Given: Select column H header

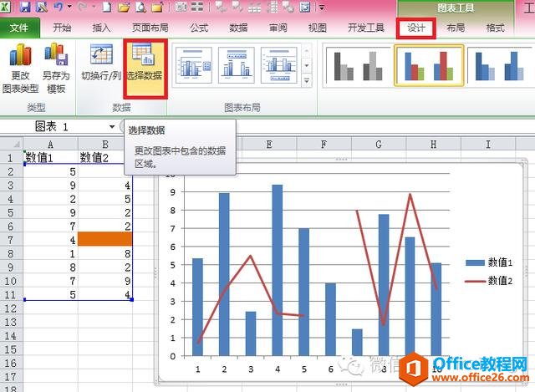Looking at the screenshot, I should coord(433,144).
